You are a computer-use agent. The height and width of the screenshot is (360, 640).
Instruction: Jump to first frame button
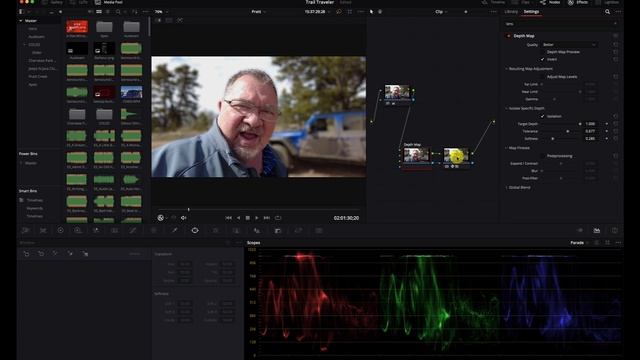pyautogui.click(x=229, y=218)
